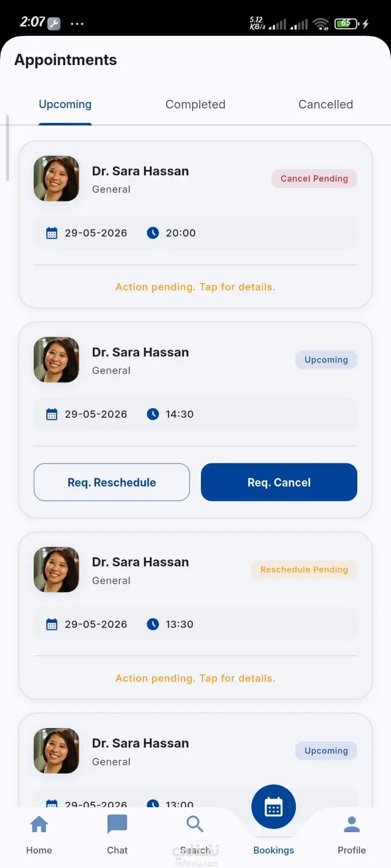Tap the Reschedule Pending status badge

[x=304, y=570]
